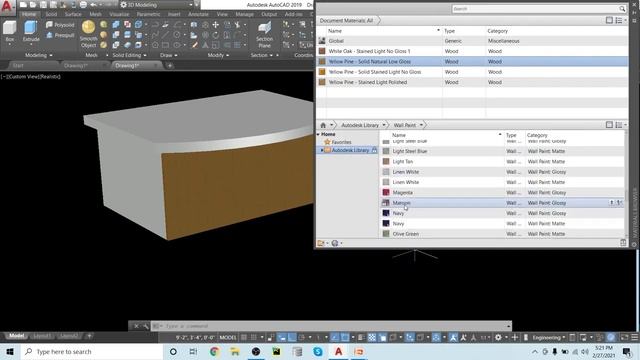Viewport: 640px width, 360px height.
Task: Click the create new material sphere icon
Action: coord(335,243)
